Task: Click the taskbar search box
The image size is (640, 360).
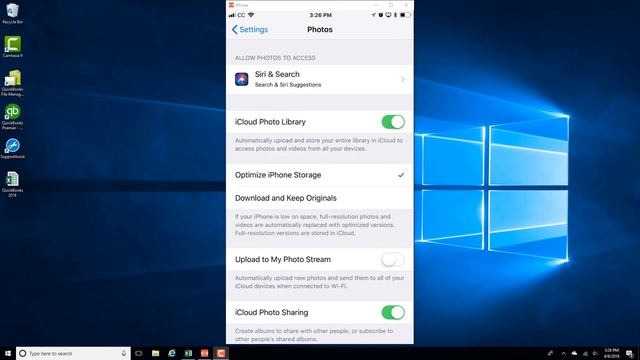Action: point(73,353)
